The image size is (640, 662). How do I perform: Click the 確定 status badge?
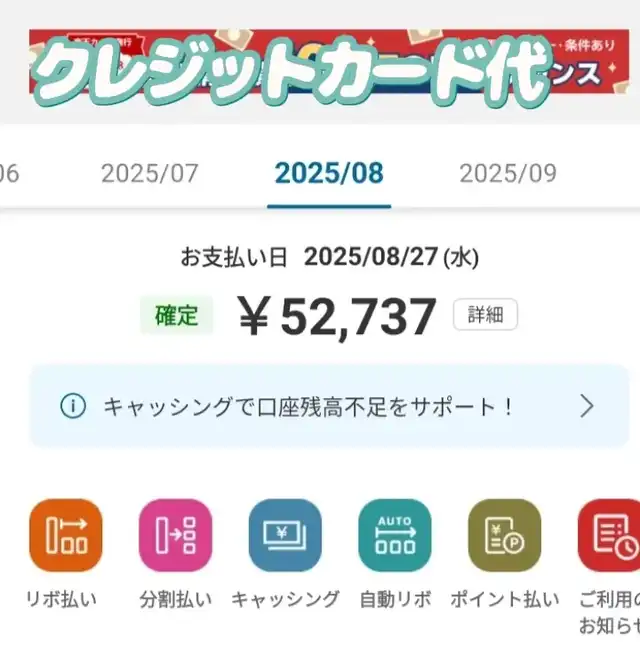pyautogui.click(x=176, y=316)
